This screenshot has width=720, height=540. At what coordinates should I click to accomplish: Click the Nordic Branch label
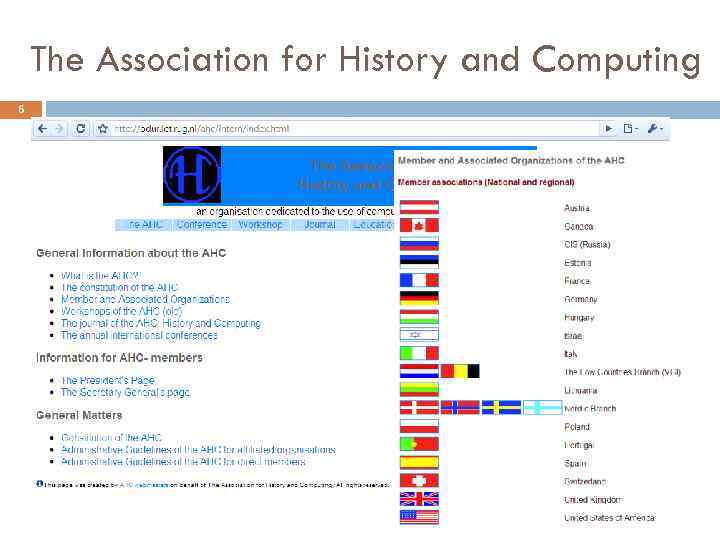[x=590, y=409]
